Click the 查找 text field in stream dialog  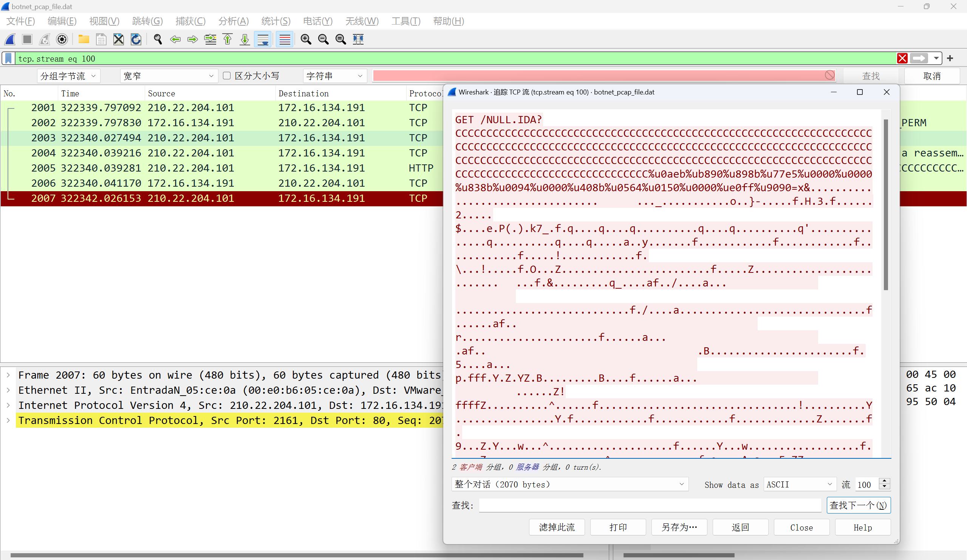650,505
